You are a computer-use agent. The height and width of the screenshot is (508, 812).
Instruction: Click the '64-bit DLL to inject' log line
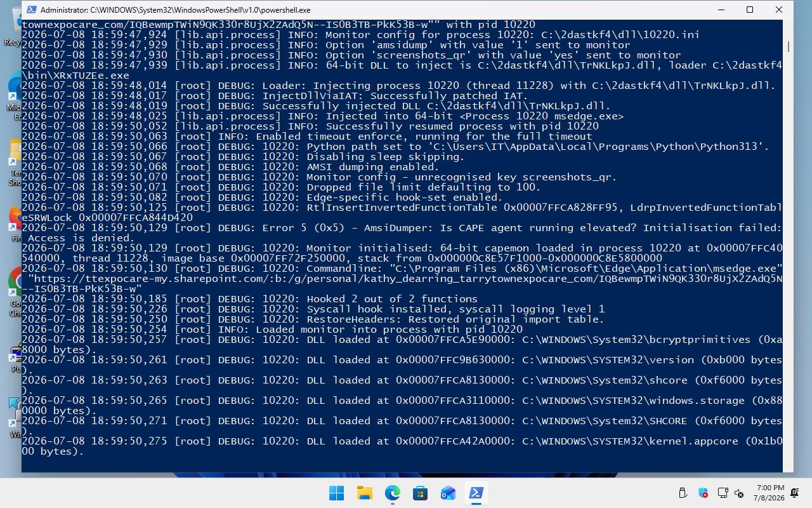402,65
